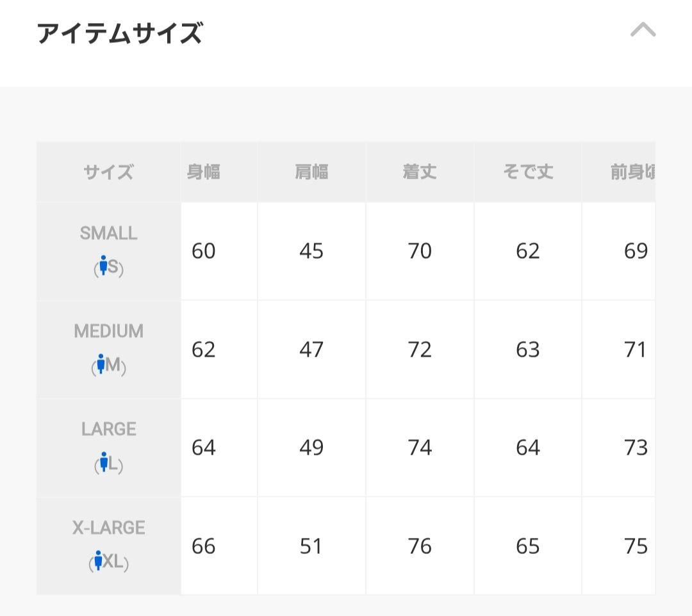Select the X-LARGE size row label

108,528
